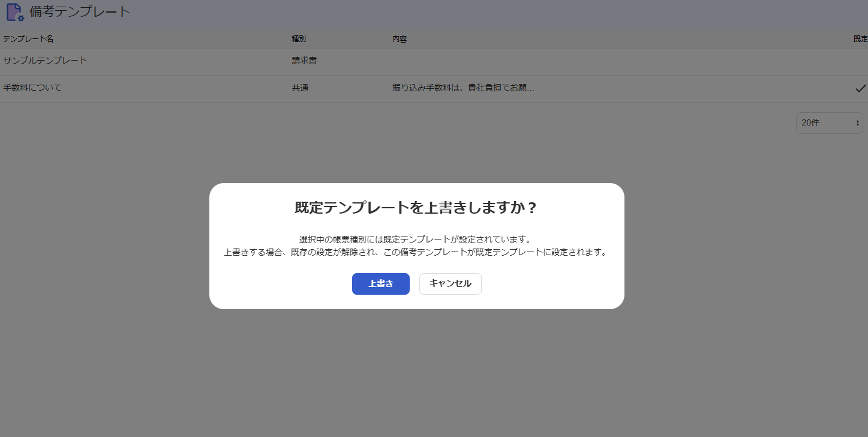Click the 振り込み手数料は content cell
Viewport: 868px width, 437px height.
[463, 88]
